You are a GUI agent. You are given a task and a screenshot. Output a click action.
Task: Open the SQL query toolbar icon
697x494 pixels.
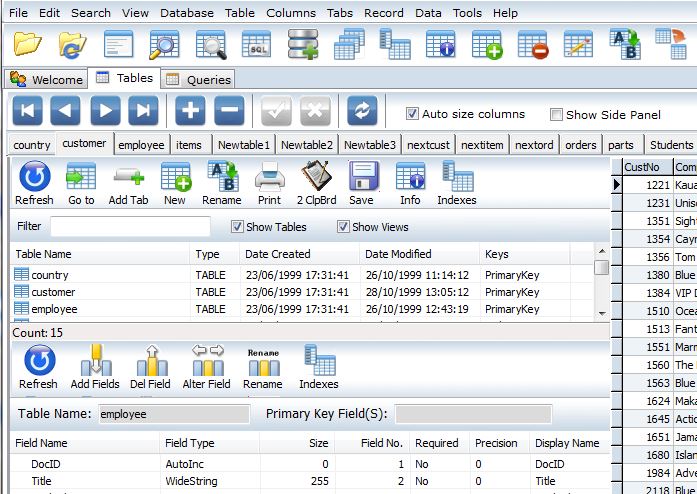(x=256, y=44)
